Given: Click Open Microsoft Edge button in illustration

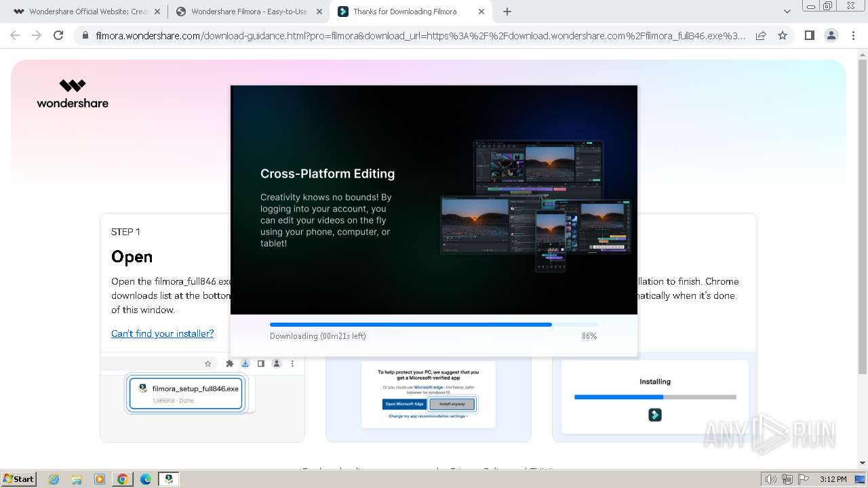Looking at the screenshot, I should tap(404, 404).
